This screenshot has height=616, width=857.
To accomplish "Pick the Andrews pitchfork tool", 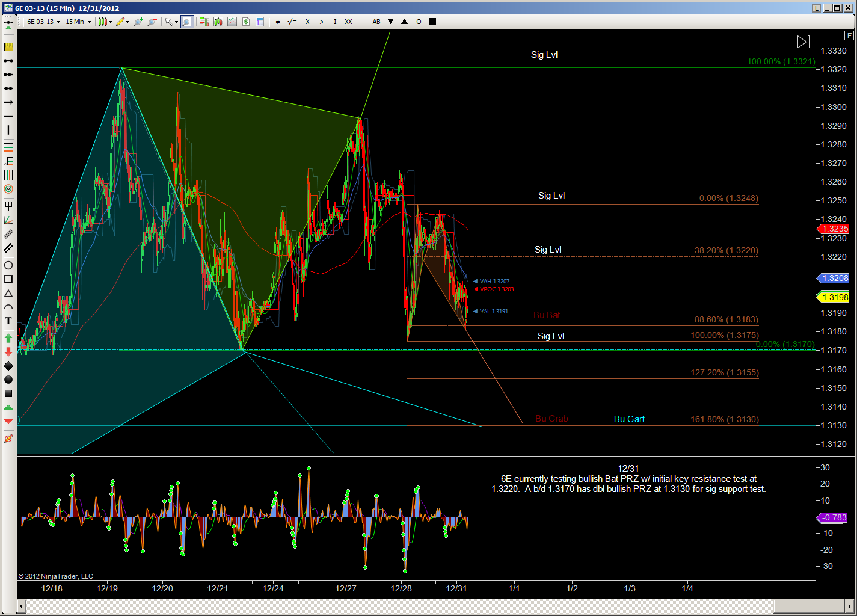I will pos(8,205).
